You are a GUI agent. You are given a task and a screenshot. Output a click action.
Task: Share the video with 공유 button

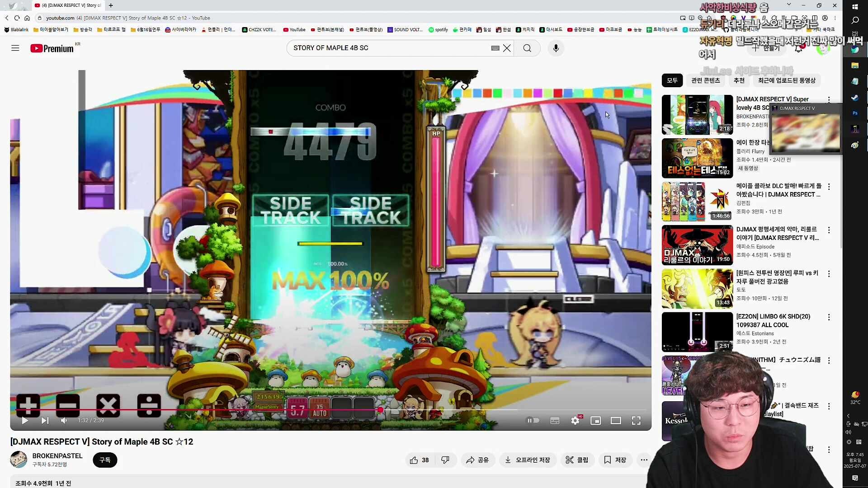[x=477, y=460]
